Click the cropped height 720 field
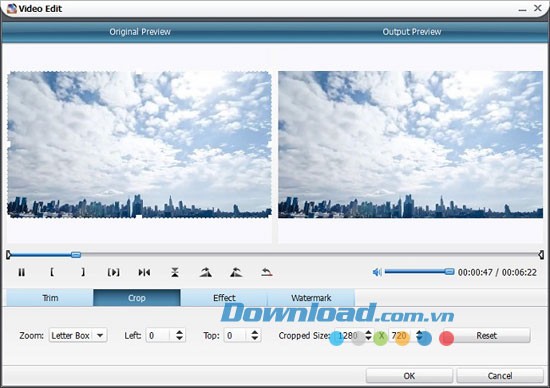The width and height of the screenshot is (550, 388). coord(401,335)
